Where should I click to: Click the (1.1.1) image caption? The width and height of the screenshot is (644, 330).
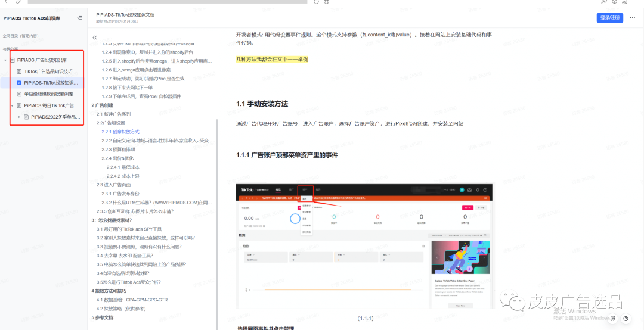tap(365, 319)
